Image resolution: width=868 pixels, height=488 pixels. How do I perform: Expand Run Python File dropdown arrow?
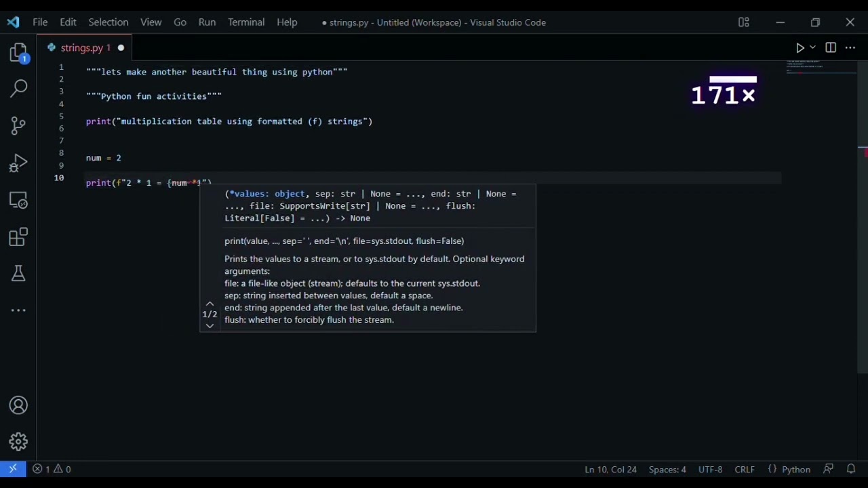click(812, 47)
